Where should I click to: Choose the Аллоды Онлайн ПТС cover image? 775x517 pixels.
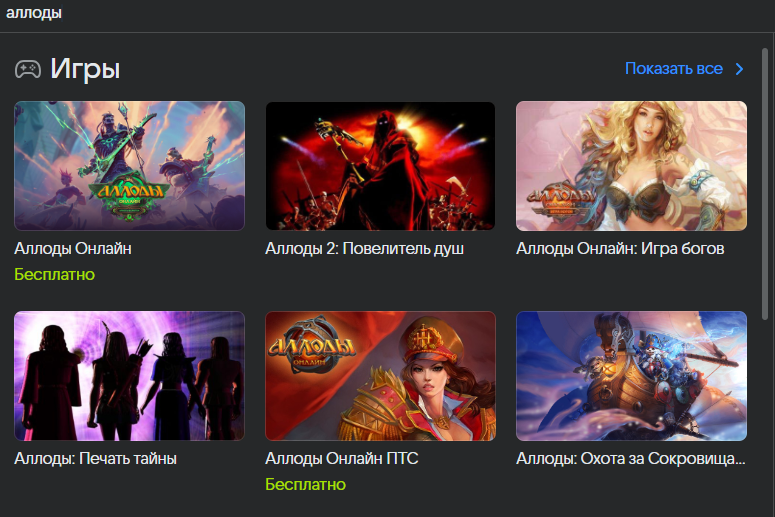(380, 376)
